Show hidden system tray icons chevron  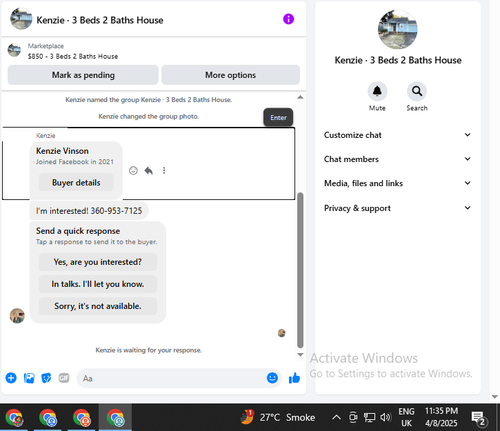coord(336,417)
